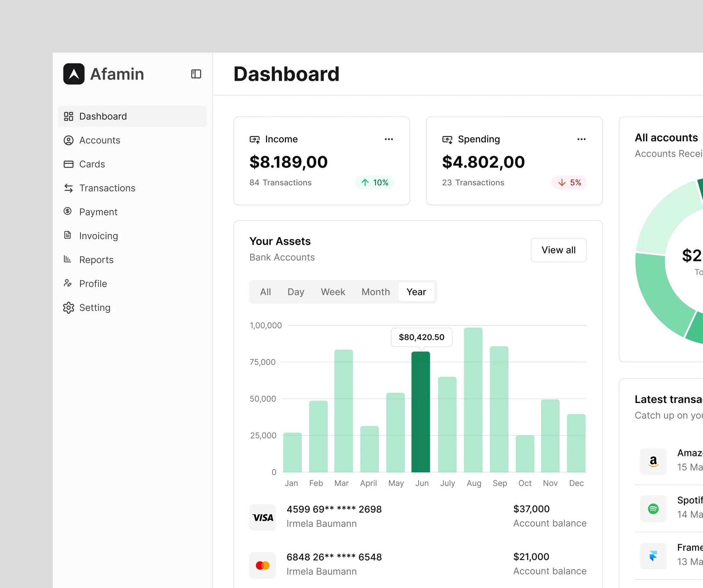Collapse the sidebar with the panel toggle icon
The height and width of the screenshot is (588, 703).
(x=196, y=74)
